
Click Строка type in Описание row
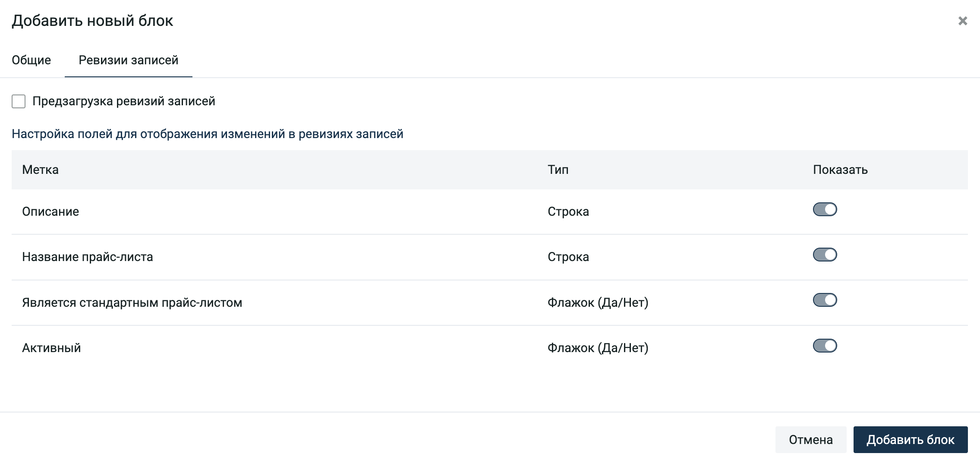coord(568,211)
